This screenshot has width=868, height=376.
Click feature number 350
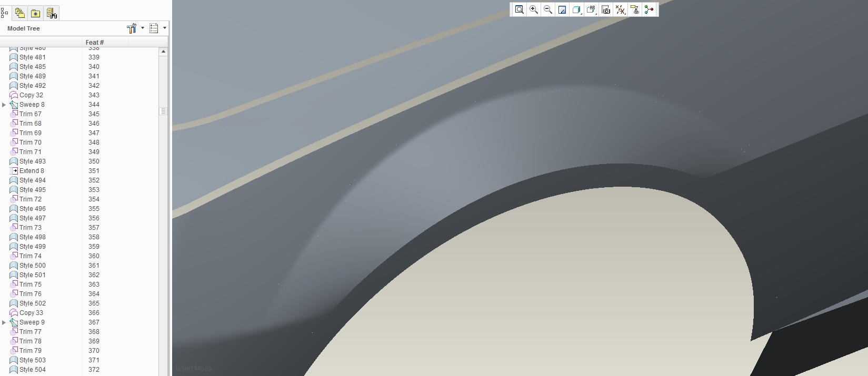click(x=94, y=161)
